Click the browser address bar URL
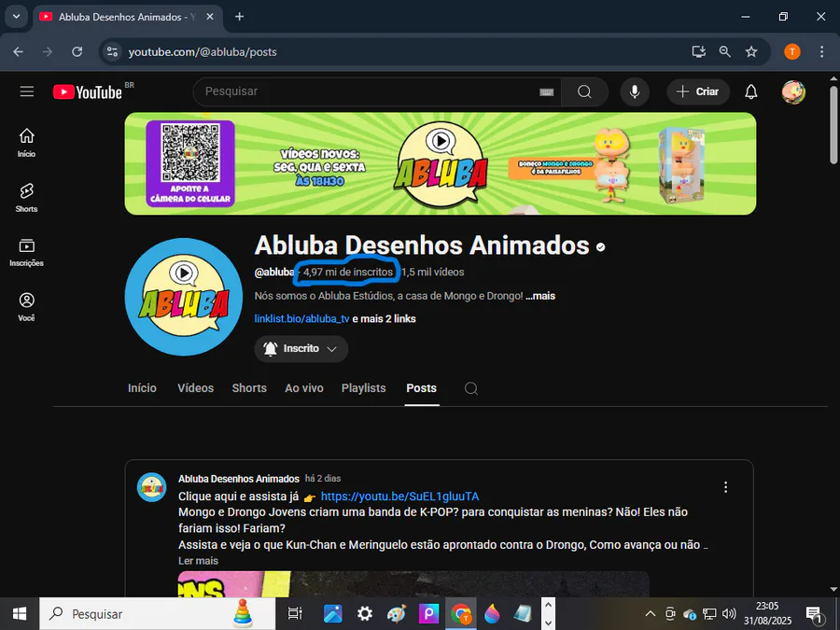Image resolution: width=840 pixels, height=630 pixels. click(x=203, y=52)
